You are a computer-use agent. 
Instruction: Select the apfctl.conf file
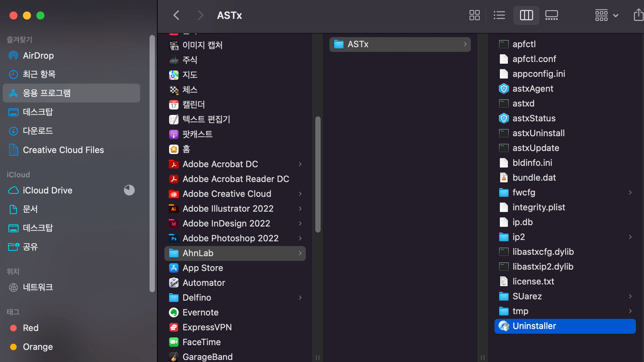point(565,59)
